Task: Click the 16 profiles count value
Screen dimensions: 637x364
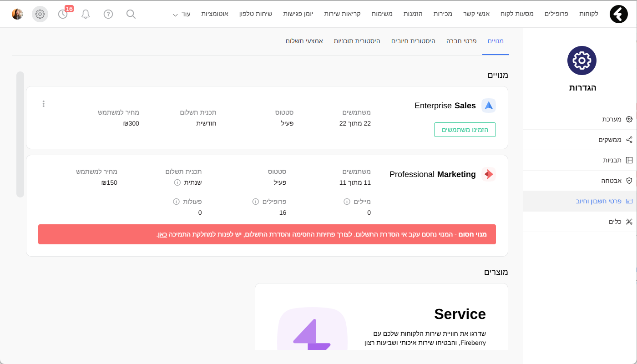Action: [283, 212]
